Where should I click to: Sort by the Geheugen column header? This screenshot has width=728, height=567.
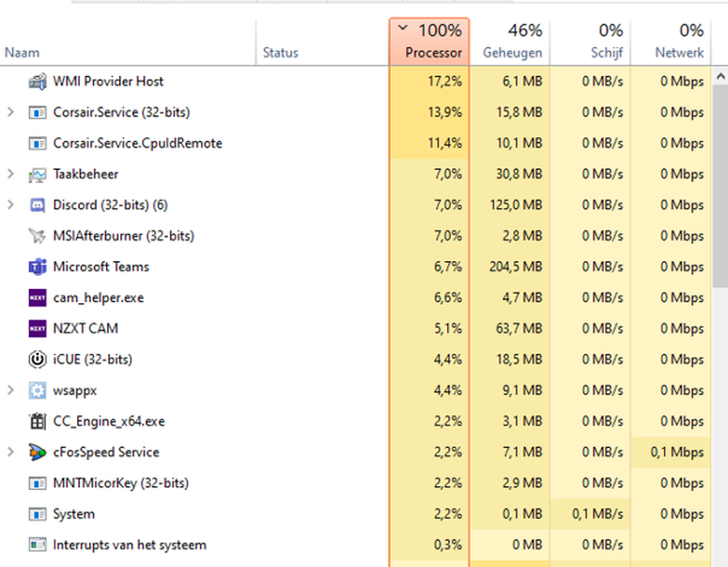point(510,42)
